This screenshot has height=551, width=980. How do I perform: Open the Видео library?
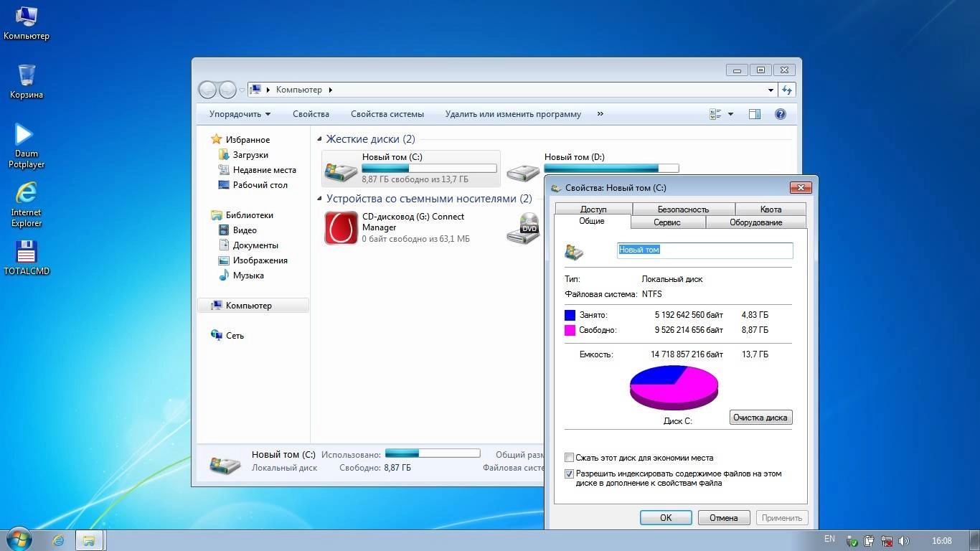(x=237, y=230)
